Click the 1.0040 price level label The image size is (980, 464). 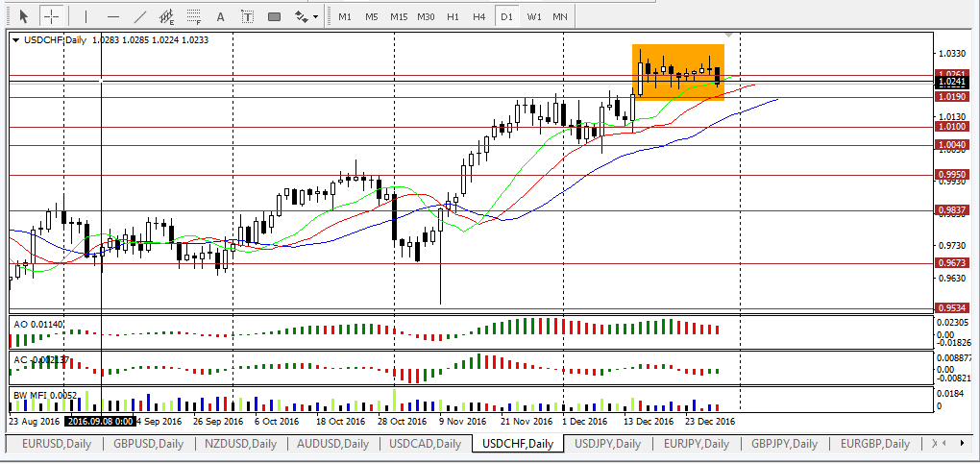952,145
